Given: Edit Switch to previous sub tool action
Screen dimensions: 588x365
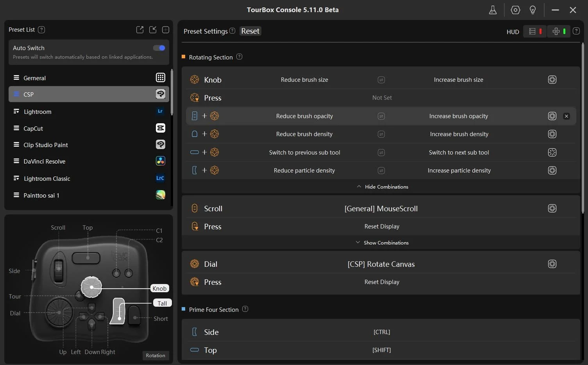Looking at the screenshot, I should [x=304, y=153].
